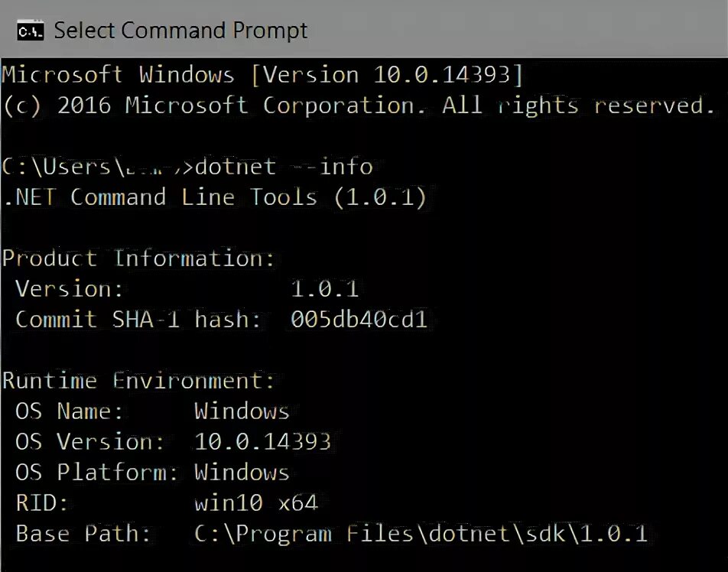The width and height of the screenshot is (728, 572).
Task: Click the 'Product Information:' heading
Action: click(x=138, y=258)
